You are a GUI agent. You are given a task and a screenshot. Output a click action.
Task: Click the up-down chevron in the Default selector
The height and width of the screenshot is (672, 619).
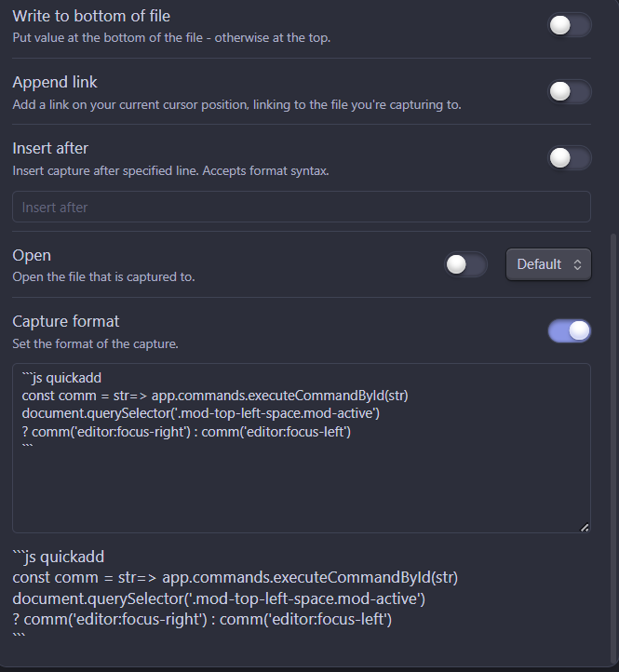tap(577, 264)
